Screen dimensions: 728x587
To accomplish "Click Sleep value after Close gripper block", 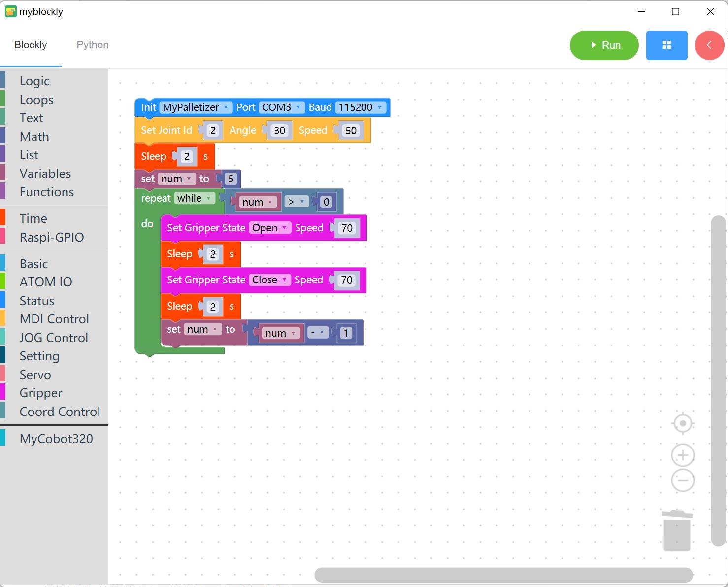I will click(213, 307).
